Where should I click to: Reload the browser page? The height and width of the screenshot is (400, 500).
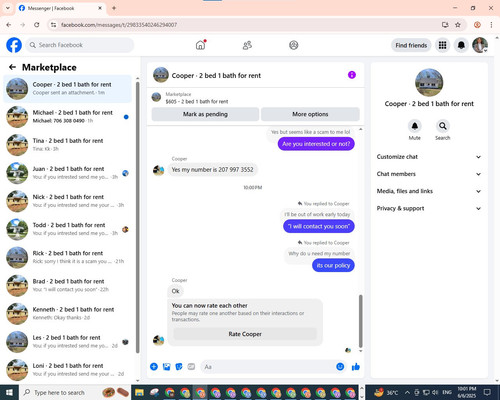coord(37,25)
